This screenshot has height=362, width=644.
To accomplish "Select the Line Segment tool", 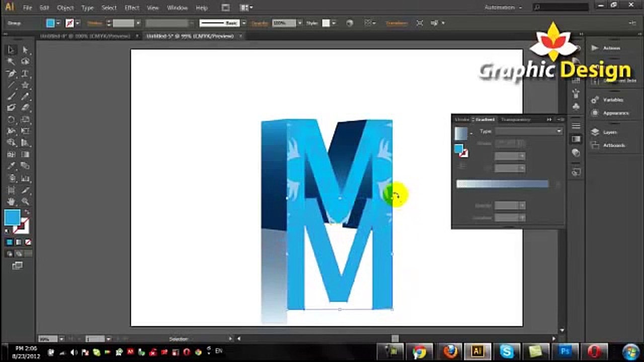I will pos(11,84).
